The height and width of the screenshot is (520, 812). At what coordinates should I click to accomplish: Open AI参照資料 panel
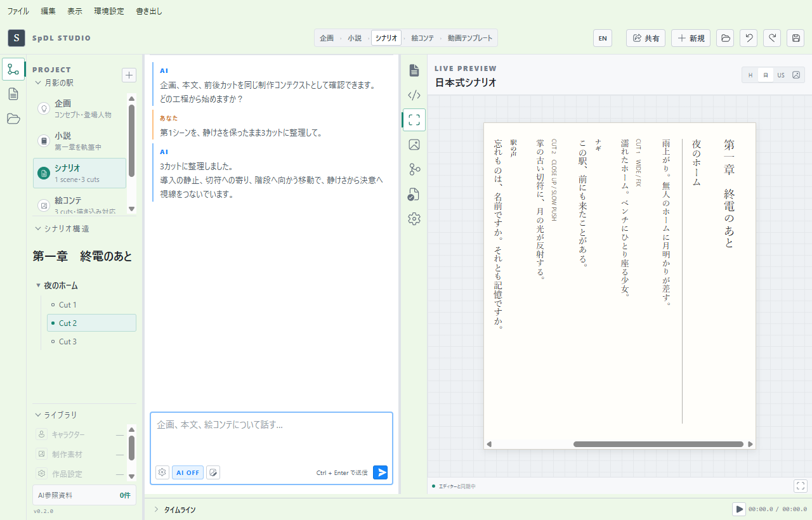84,495
